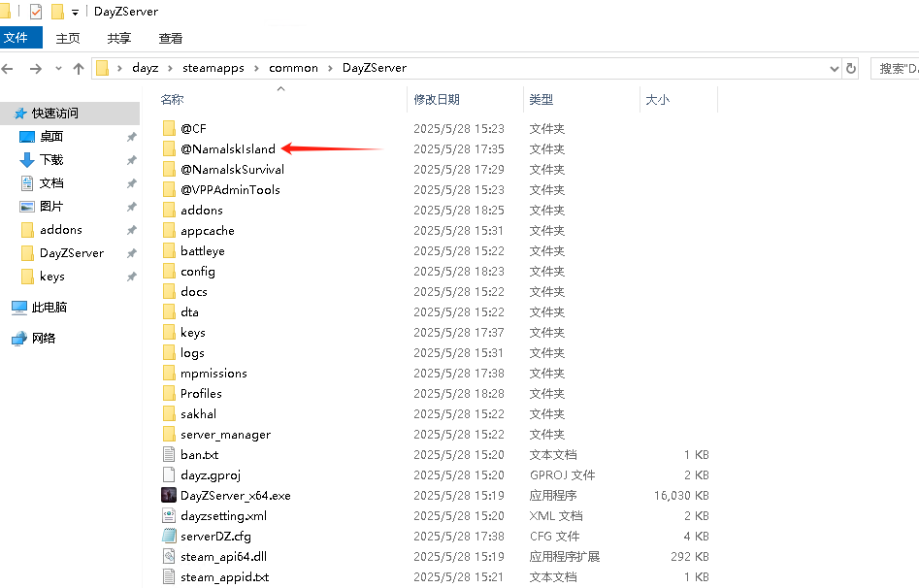This screenshot has height=588, width=919.
Task: Open pinned DayZServer folder in sidebar
Action: click(70, 253)
